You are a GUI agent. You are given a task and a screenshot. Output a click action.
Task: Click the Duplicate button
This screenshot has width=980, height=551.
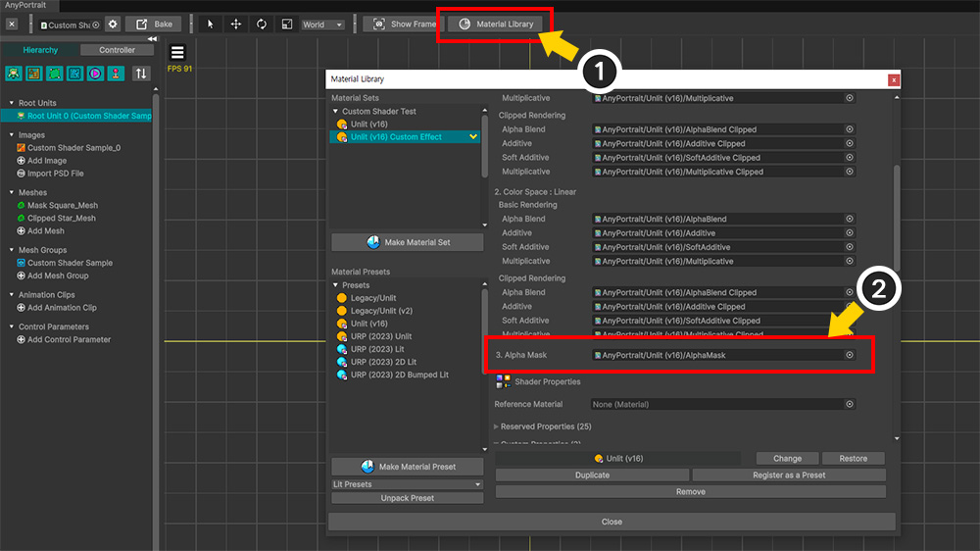592,475
